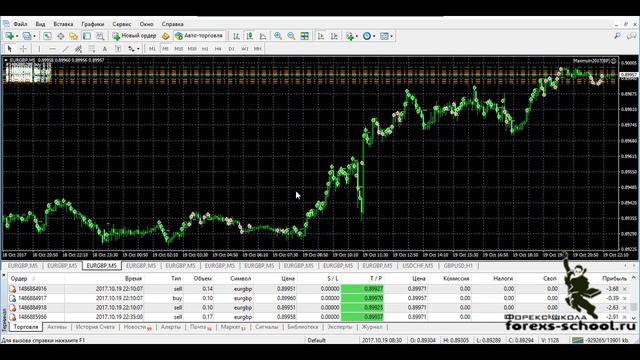Image resolution: width=640 pixels, height=360 pixels.
Task: Click the Indicators list icon
Action: pos(350,36)
